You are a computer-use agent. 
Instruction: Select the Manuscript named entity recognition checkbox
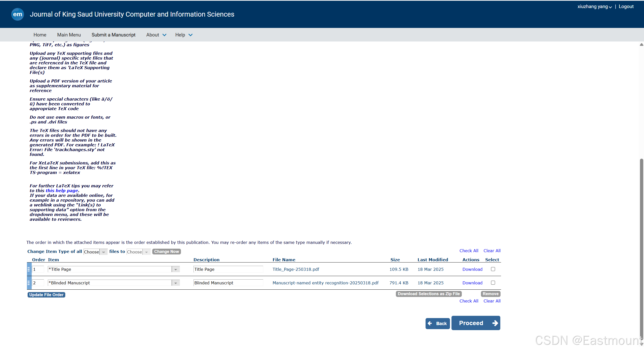pos(493,283)
